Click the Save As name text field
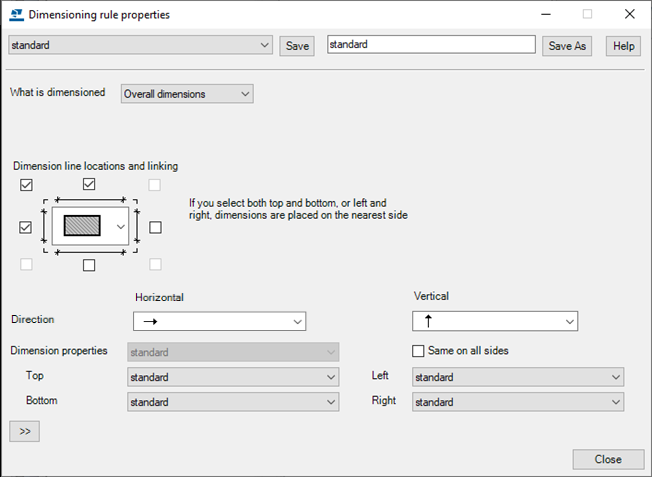This screenshot has width=652, height=477. [431, 45]
